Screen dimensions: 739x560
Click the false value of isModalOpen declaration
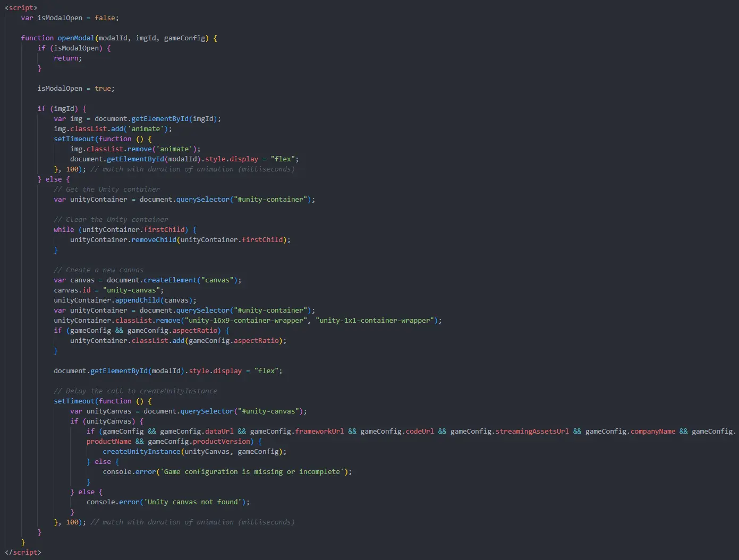pos(106,18)
